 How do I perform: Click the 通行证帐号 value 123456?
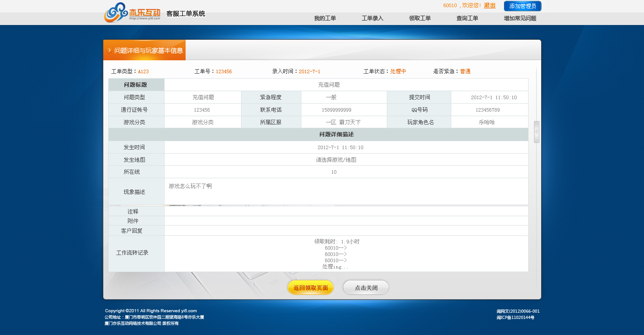pos(202,110)
